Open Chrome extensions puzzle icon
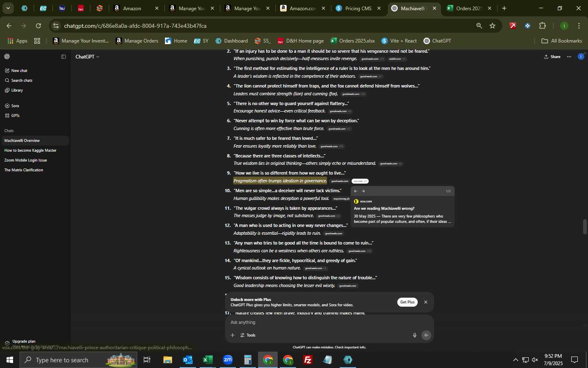588x368 pixels. point(542,26)
